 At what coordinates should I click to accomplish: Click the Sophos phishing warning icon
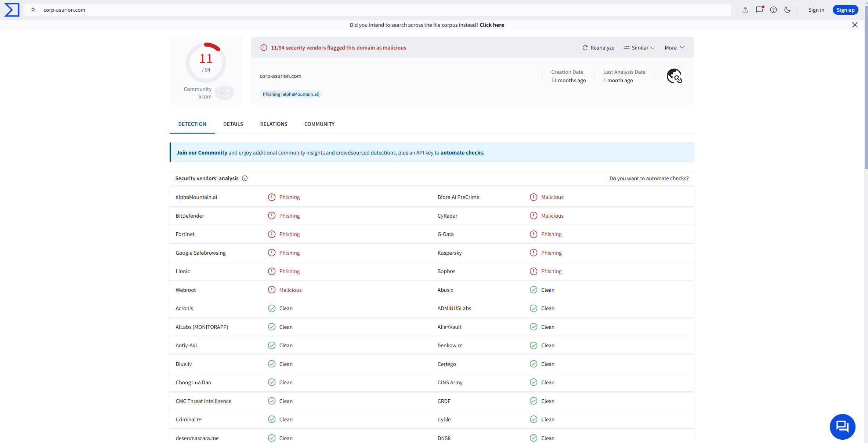pos(533,271)
